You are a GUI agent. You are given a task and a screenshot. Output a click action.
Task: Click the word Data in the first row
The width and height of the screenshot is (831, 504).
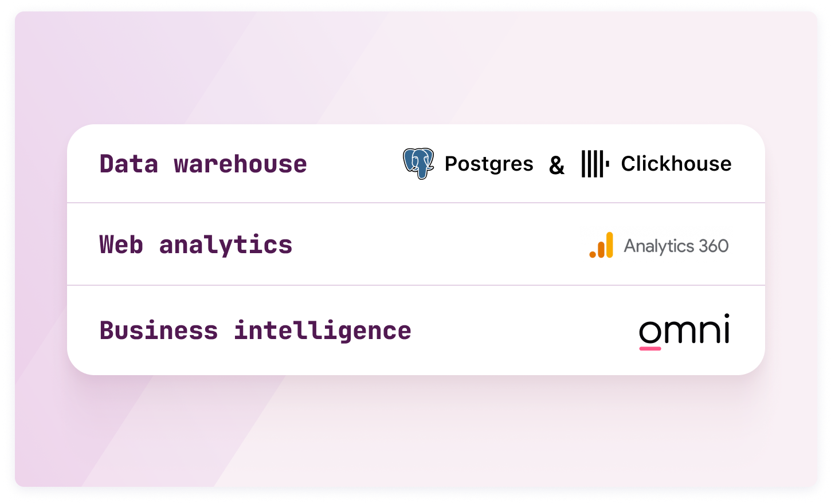(129, 164)
